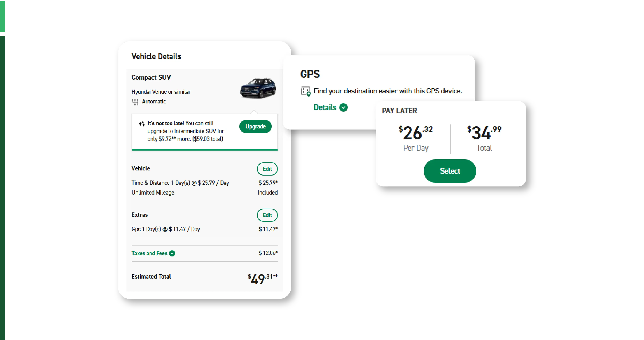644x340 pixels.
Task: Expand Taxes and Fees breakdown
Action: click(149, 253)
